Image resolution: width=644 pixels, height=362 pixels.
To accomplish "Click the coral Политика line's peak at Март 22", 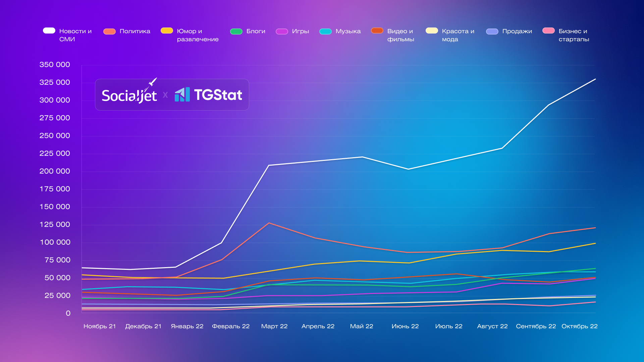I will (x=269, y=223).
